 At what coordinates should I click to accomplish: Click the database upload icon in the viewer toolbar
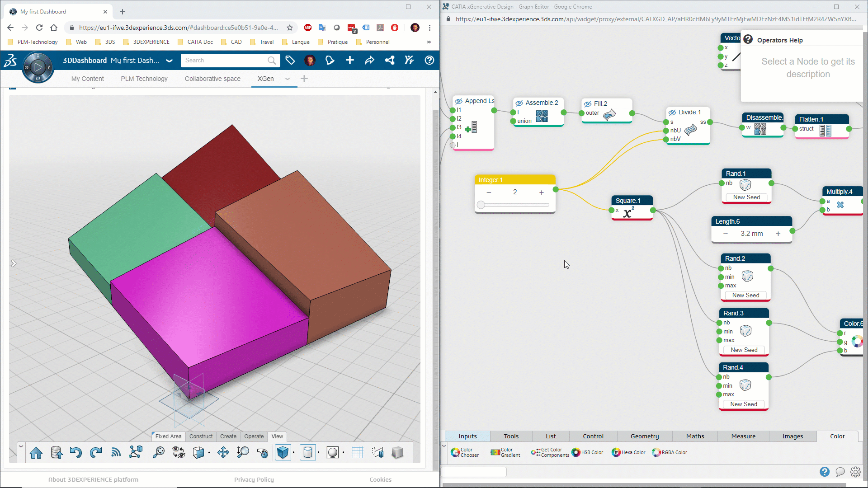tap(57, 452)
